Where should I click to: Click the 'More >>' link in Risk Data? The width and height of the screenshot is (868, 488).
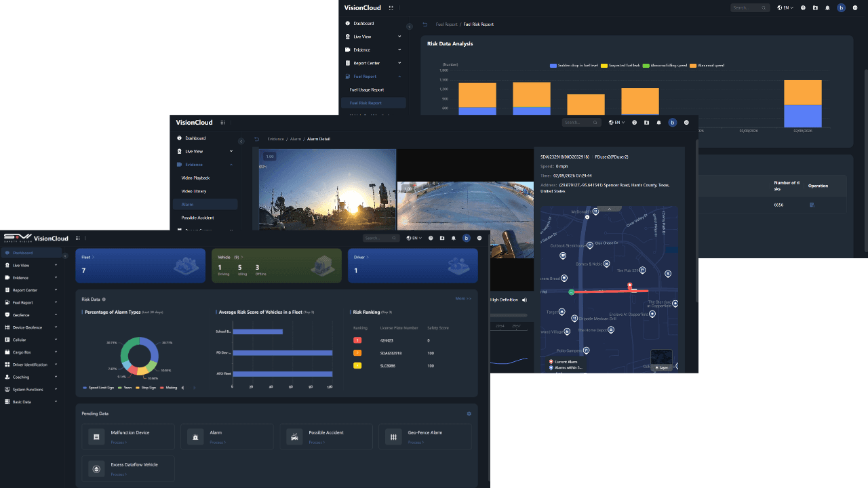[463, 298]
